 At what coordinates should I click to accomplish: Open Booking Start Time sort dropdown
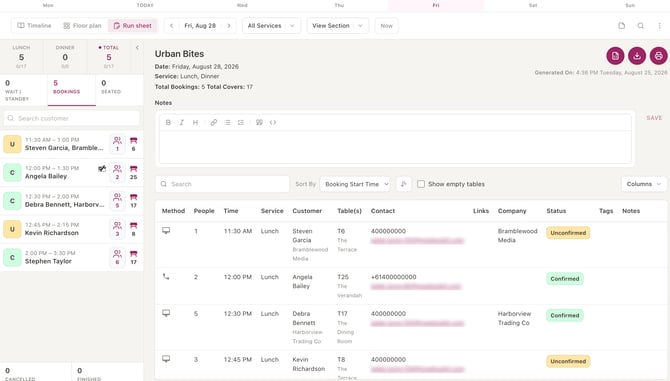click(x=355, y=184)
